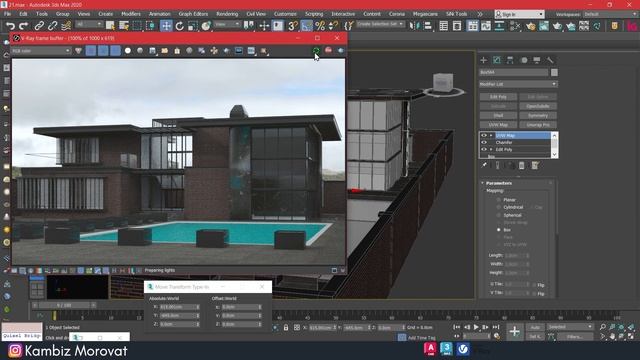Open the Modifier List dropdown

(x=518, y=84)
